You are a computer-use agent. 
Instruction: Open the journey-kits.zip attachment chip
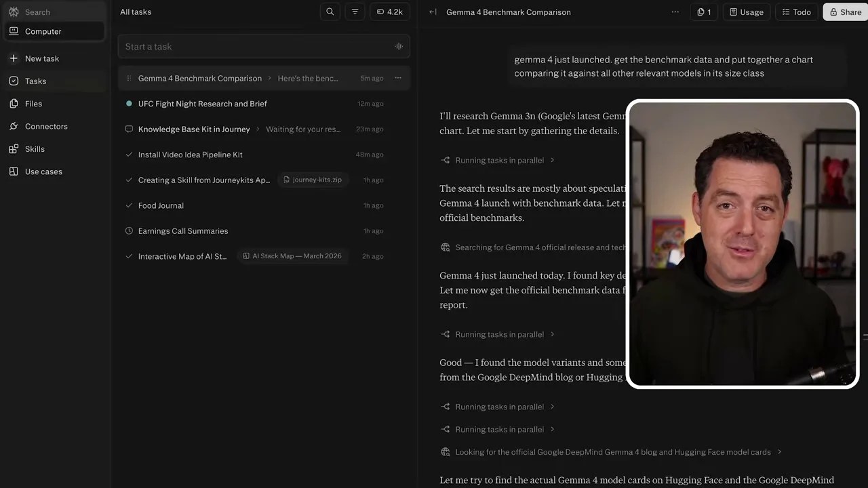point(313,180)
